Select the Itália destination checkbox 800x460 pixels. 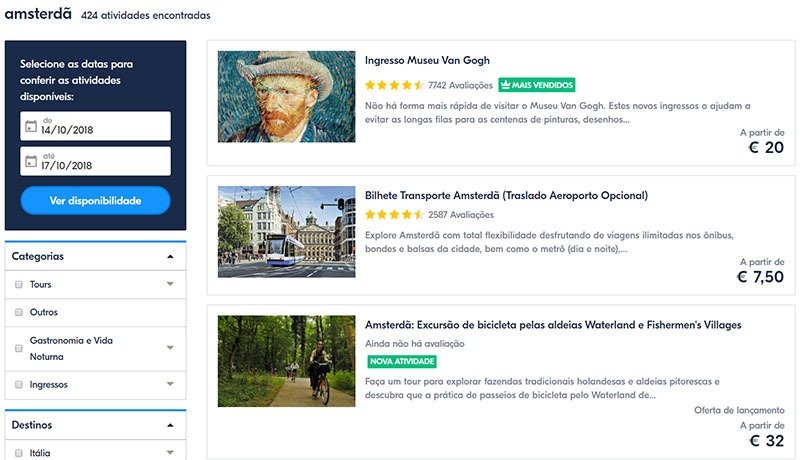[x=19, y=453]
